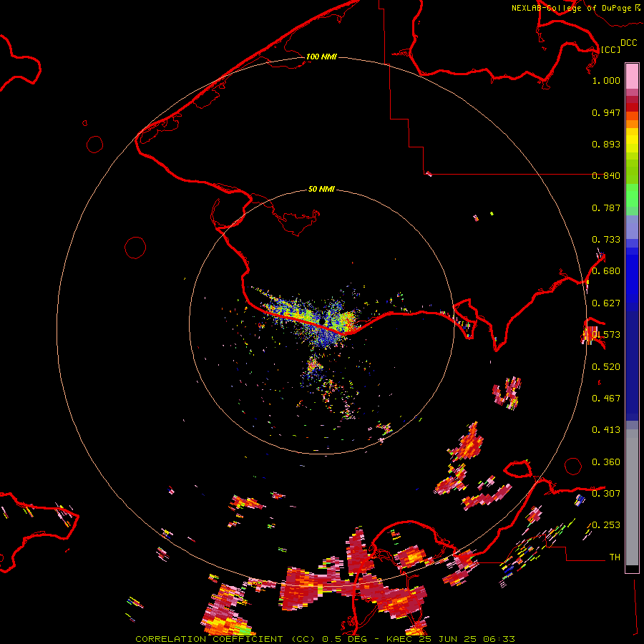Select the 0.840 scale label
644x644 pixels.
606,176
